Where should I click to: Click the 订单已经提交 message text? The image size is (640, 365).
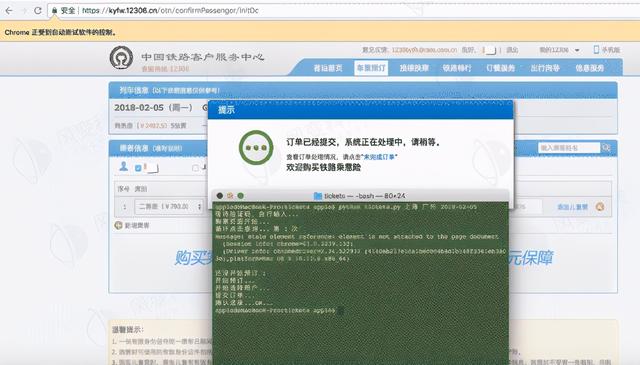(363, 142)
